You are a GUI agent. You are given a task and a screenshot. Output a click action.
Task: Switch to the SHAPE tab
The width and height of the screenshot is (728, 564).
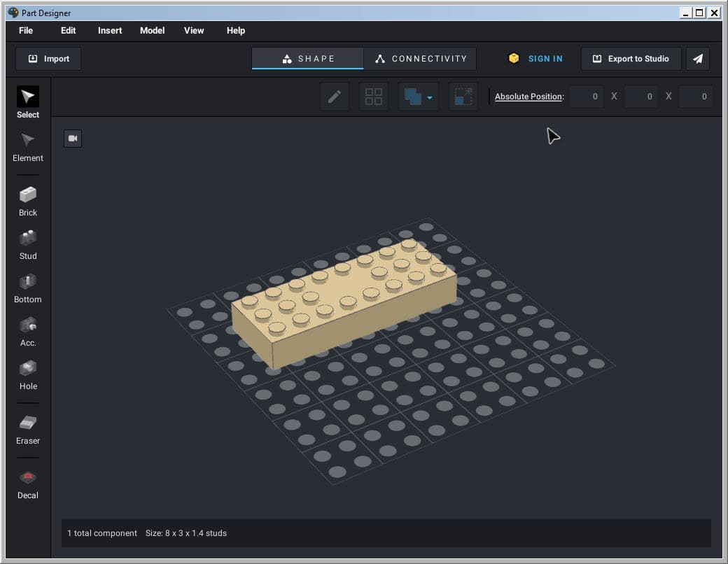(308, 59)
